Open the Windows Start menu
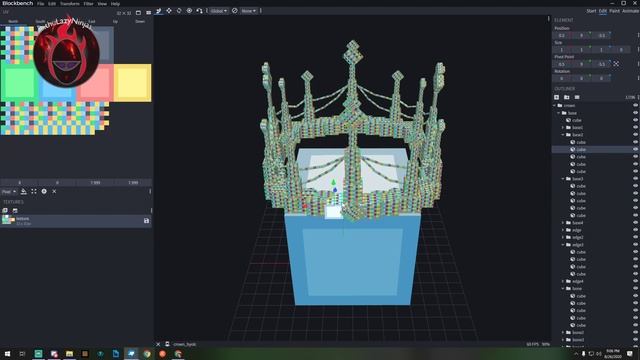Image resolution: width=640 pixels, height=360 pixels. tap(7, 353)
